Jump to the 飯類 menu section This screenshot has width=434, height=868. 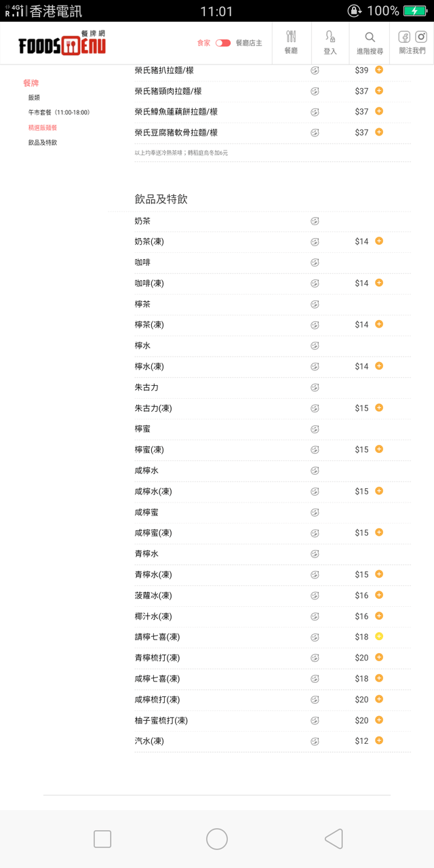coord(34,98)
